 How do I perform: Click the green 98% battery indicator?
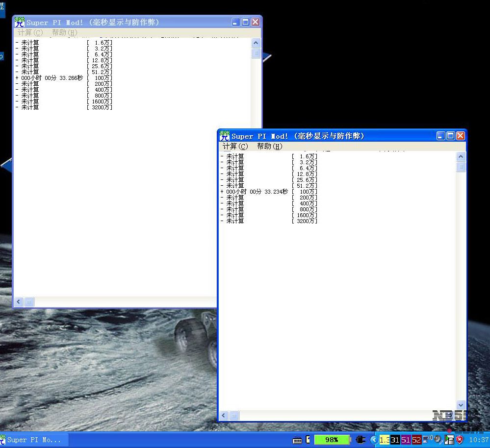[332, 440]
